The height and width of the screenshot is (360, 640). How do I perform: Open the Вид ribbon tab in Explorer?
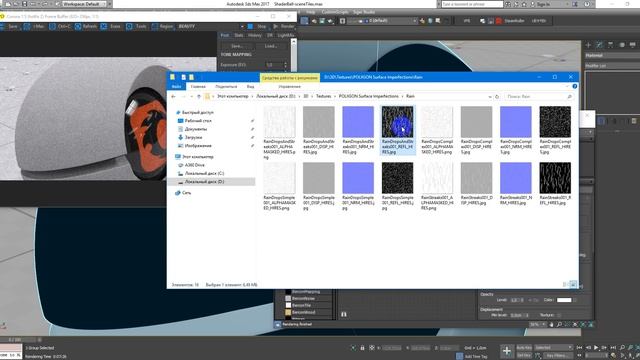[x=250, y=87]
